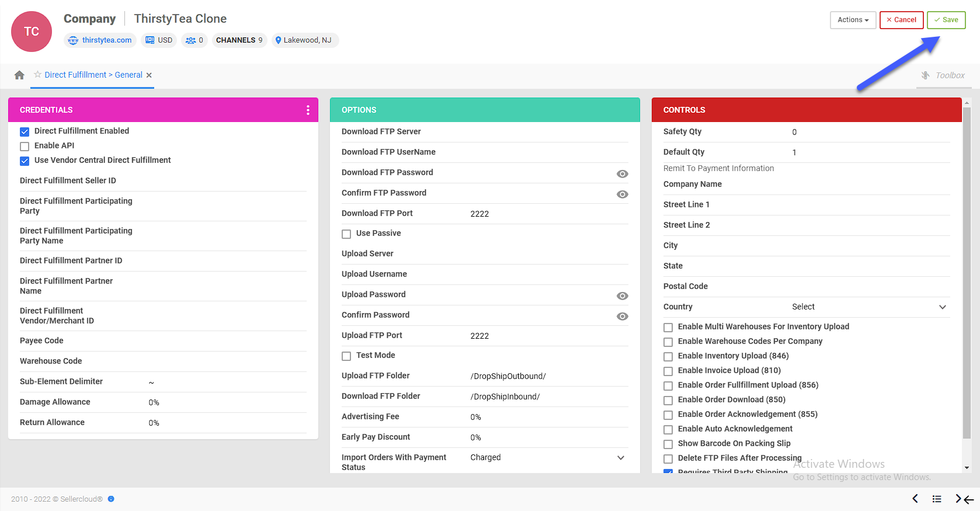Reveal Confirm FTP Password with eye icon
Viewport: 980px width, 511px height.
(623, 194)
